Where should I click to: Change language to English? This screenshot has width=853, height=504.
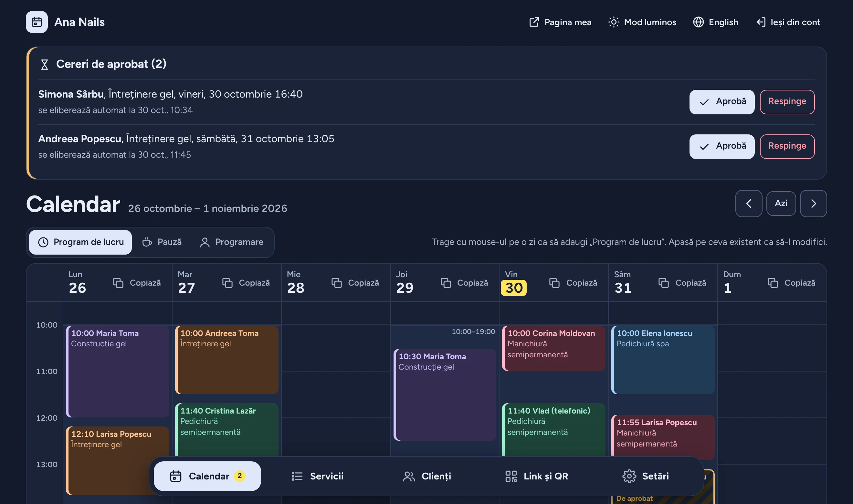[x=715, y=22]
